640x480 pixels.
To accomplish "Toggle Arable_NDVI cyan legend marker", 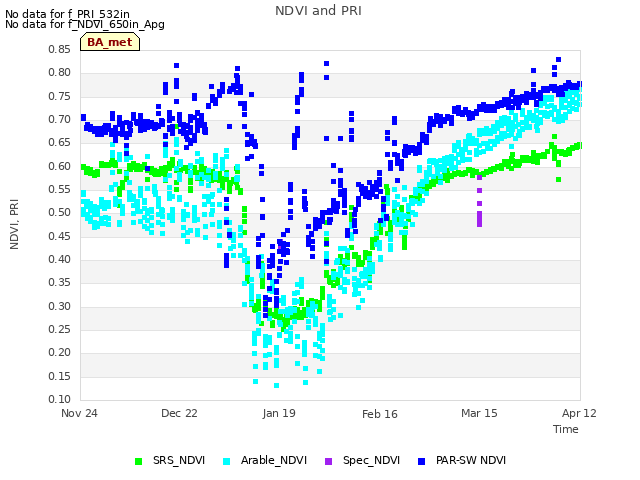I will coord(227,461).
